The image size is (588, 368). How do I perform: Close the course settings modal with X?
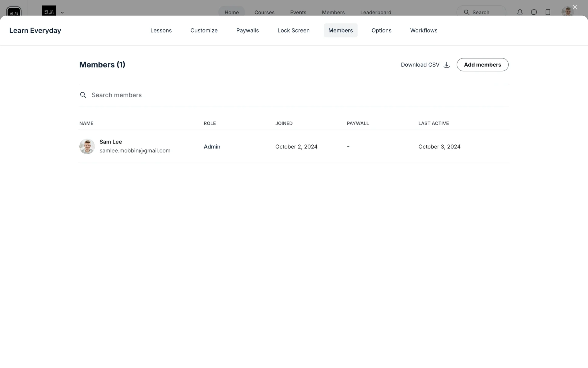[575, 7]
